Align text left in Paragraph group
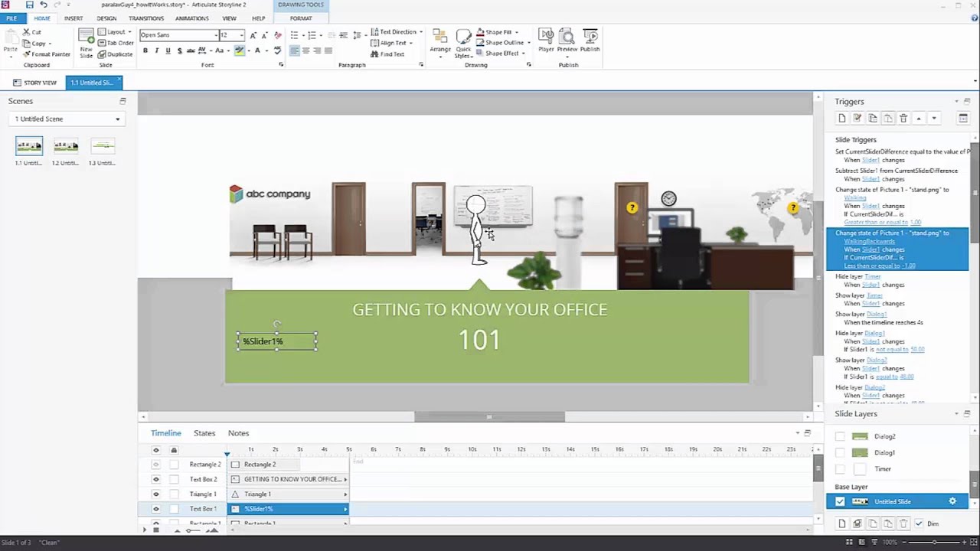The image size is (980, 551). 294,51
